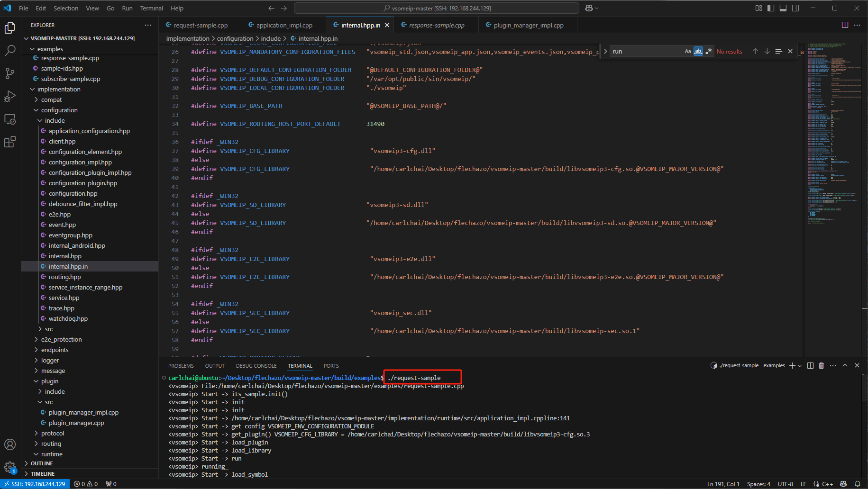Screen dimensions: 868x489
Task: Close the internal.hpp.in tab
Action: 387,25
